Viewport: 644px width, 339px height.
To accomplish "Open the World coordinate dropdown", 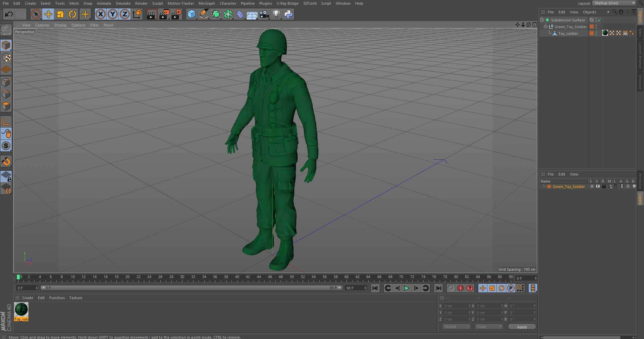I will 457,327.
